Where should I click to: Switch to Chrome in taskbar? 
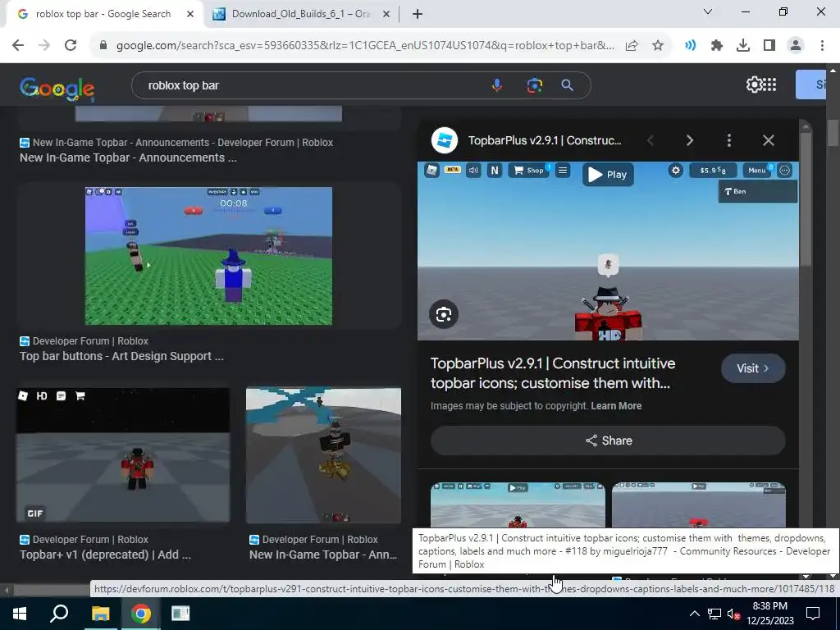click(x=140, y=614)
